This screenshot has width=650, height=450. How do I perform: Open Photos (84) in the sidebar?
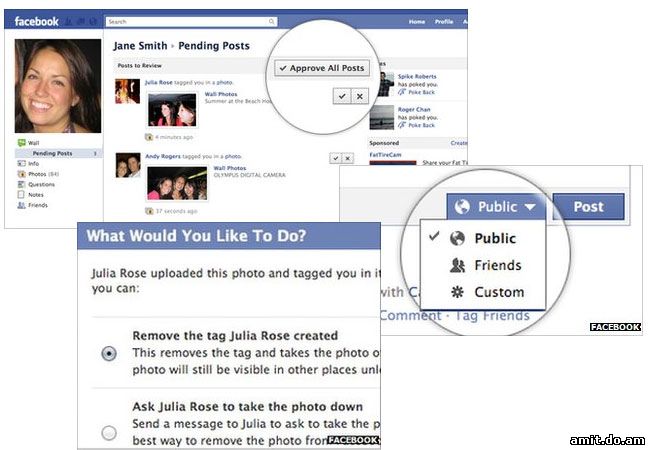44,174
